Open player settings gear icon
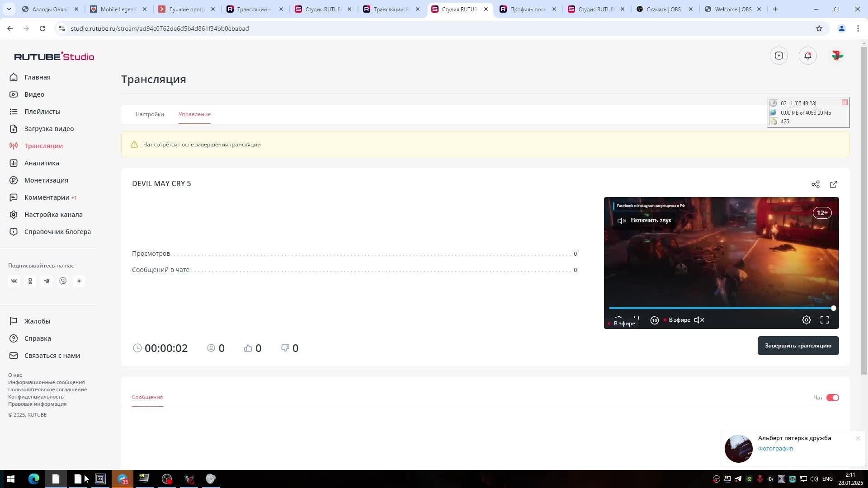 coord(806,320)
